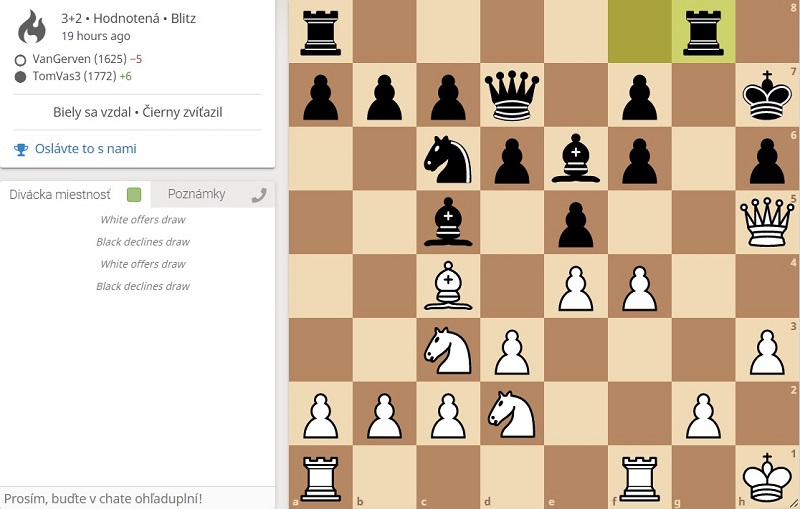Image resolution: width=800 pixels, height=509 pixels.
Task: Select the black knight on c6
Action: coord(448,158)
